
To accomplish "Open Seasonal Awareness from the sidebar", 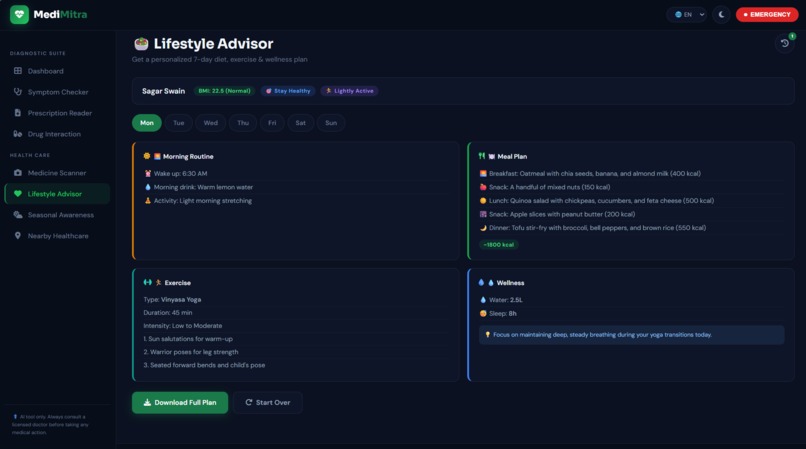I will coord(57,215).
